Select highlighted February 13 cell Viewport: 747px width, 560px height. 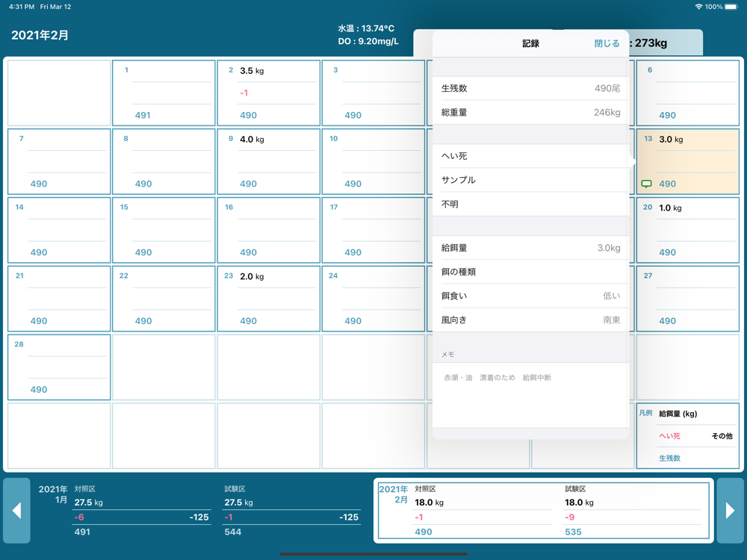688,161
